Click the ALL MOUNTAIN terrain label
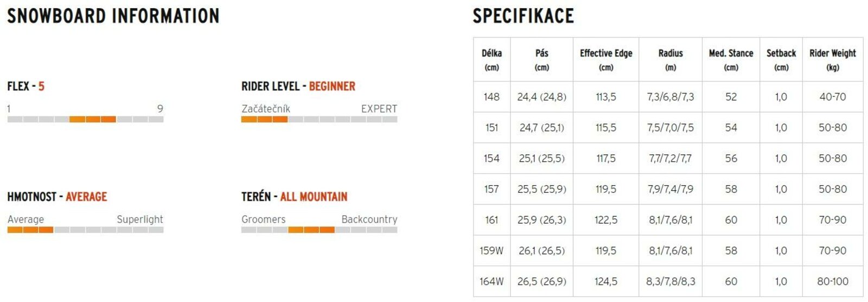 (x=314, y=197)
